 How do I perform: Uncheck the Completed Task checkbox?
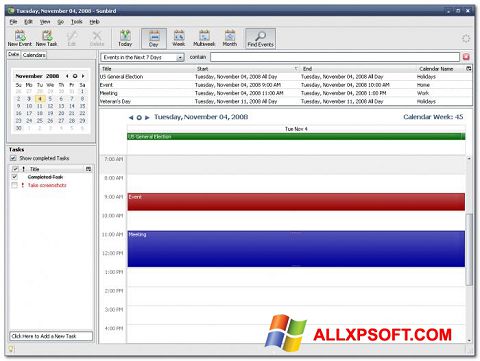[14, 177]
